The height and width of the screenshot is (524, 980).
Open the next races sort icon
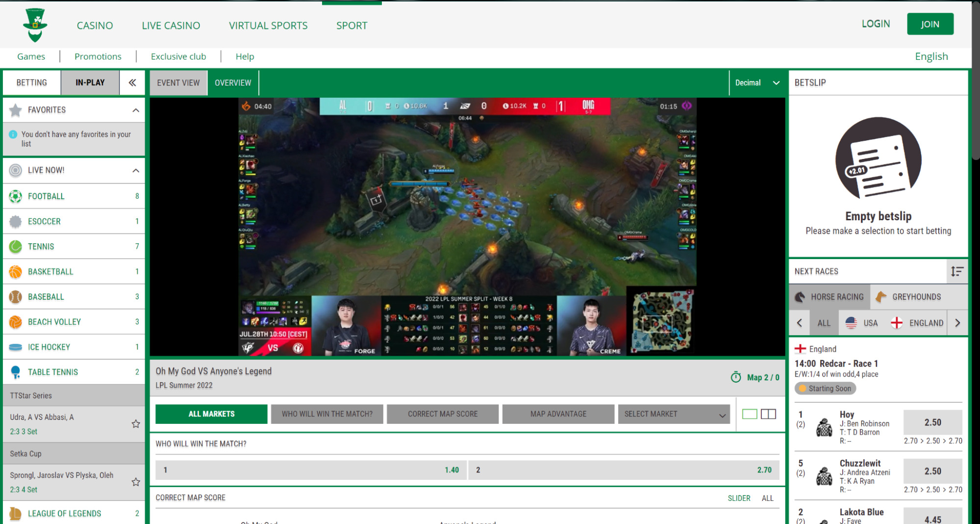pyautogui.click(x=957, y=271)
